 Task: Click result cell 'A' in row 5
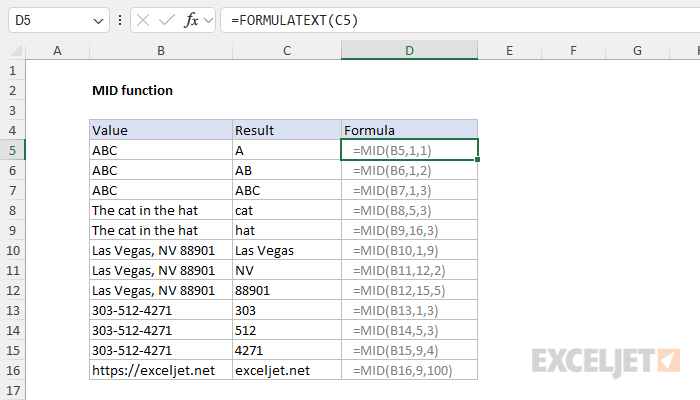point(287,150)
